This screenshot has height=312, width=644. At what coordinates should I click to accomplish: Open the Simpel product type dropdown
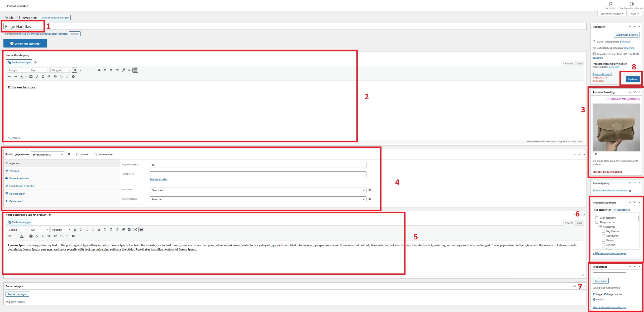pos(48,155)
